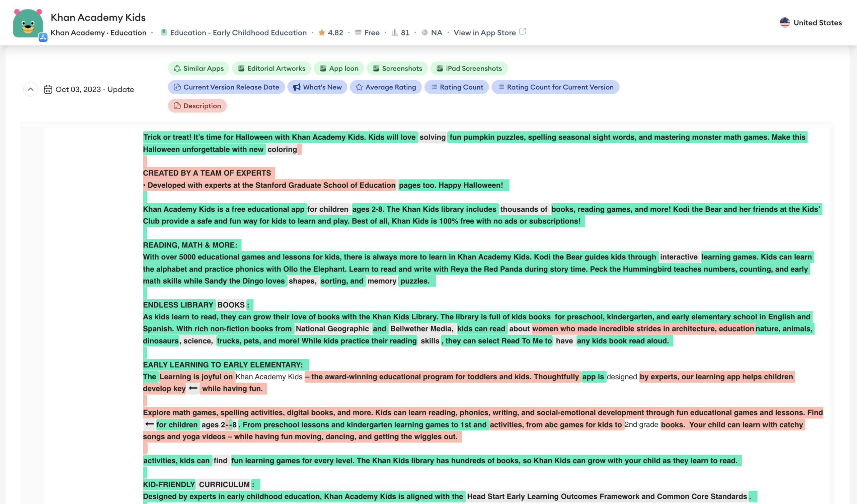Image resolution: width=857 pixels, height=504 pixels.
Task: Click the gray 'Bellwether Media,' phrase
Action: coord(421,329)
